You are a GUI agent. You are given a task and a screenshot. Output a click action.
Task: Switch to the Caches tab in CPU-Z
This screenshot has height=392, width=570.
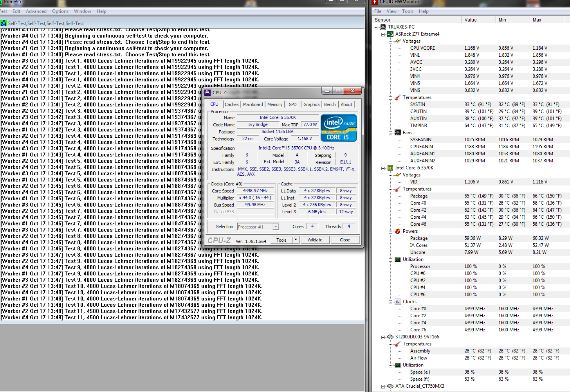click(231, 104)
